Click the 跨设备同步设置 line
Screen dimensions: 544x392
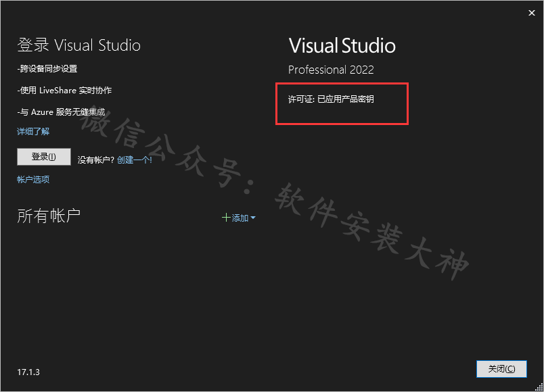click(47, 69)
